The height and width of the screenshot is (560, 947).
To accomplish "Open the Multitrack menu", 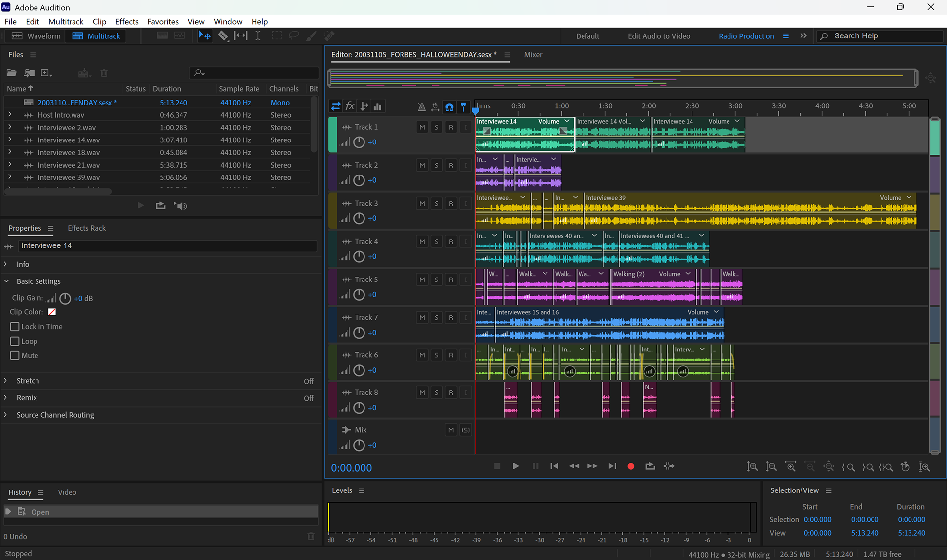I will pos(66,21).
